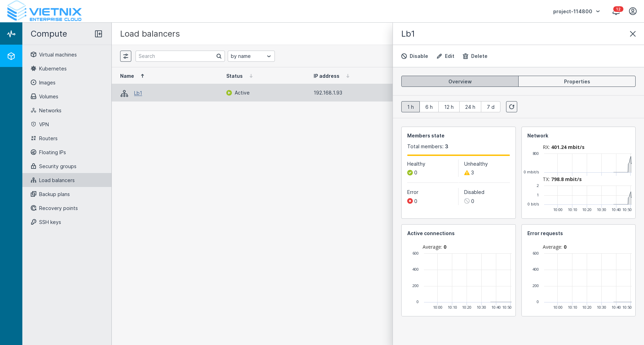This screenshot has height=345, width=644.
Task: Disable the Lb1 load balancer
Action: coord(415,56)
